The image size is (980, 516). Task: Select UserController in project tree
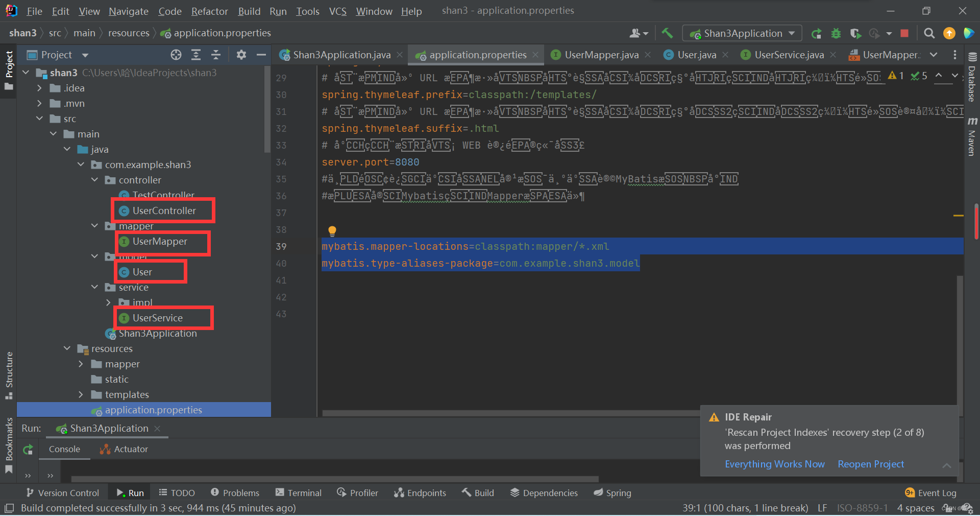click(164, 210)
